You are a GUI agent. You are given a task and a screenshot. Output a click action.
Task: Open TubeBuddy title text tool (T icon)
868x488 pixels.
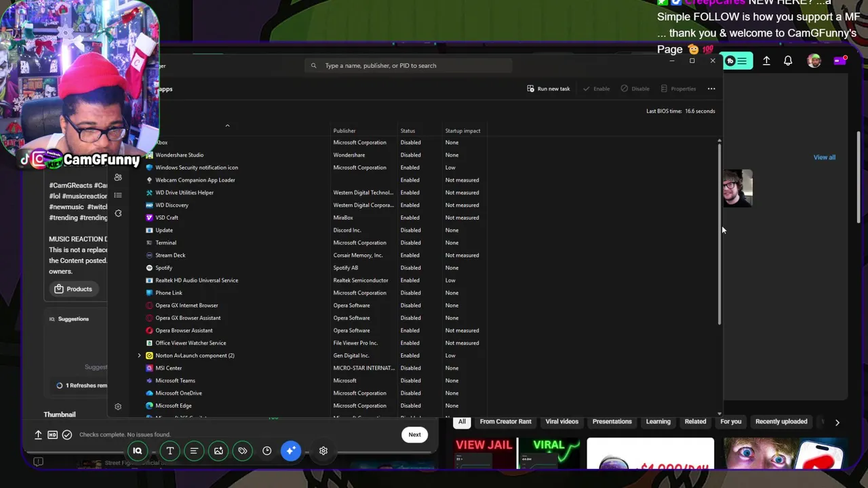tap(170, 451)
